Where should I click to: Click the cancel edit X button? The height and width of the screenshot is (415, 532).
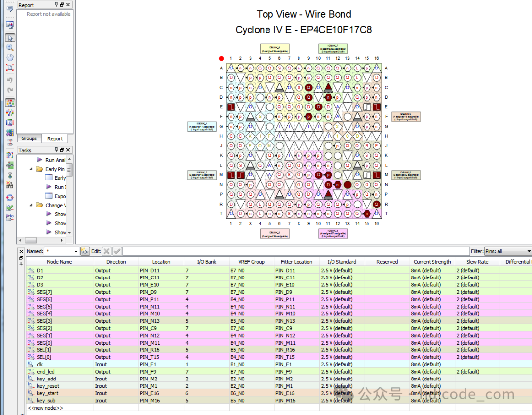[106, 251]
